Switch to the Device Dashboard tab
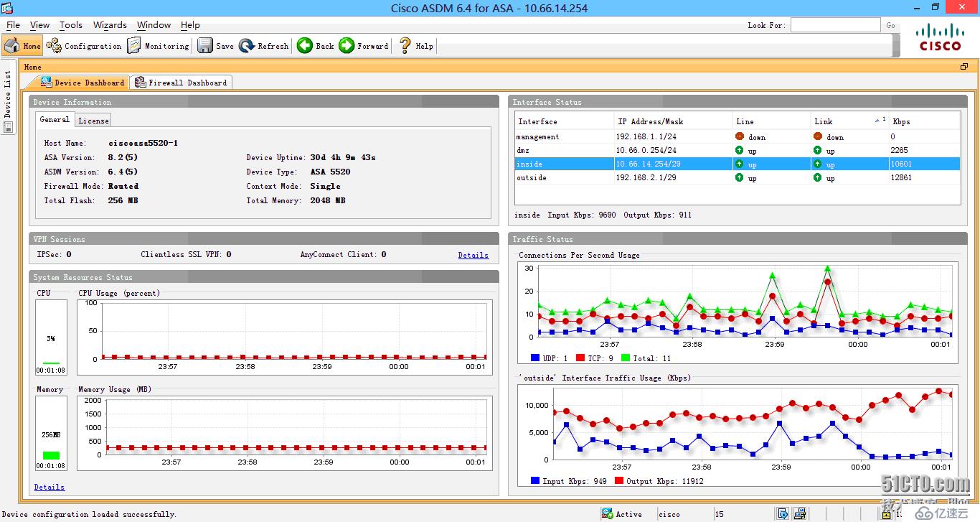The image size is (980, 522). click(x=83, y=83)
